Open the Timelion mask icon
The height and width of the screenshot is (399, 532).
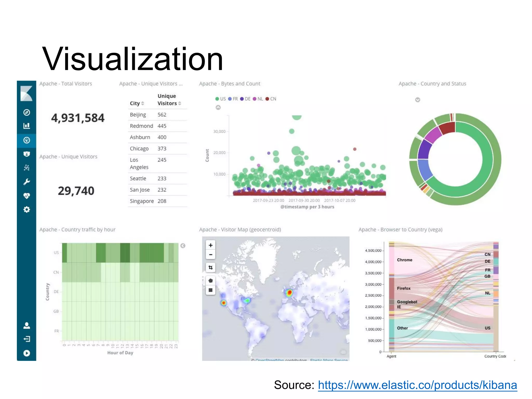[x=26, y=154]
